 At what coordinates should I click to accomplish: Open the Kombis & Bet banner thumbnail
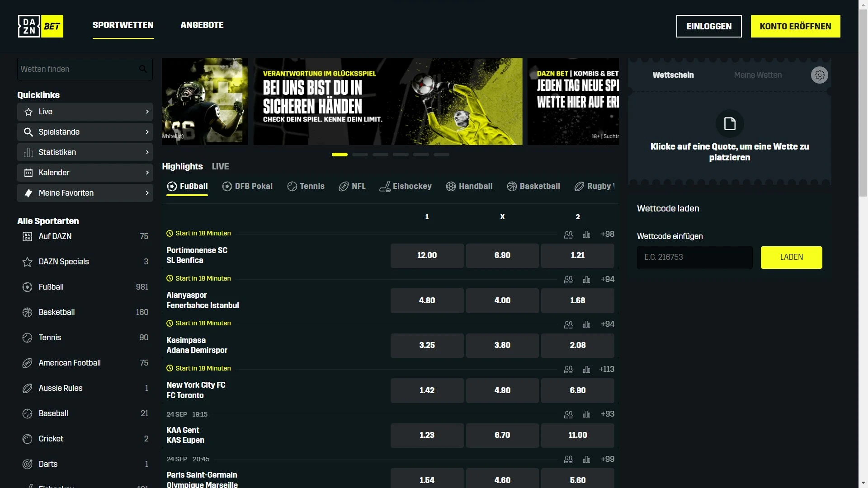click(573, 101)
